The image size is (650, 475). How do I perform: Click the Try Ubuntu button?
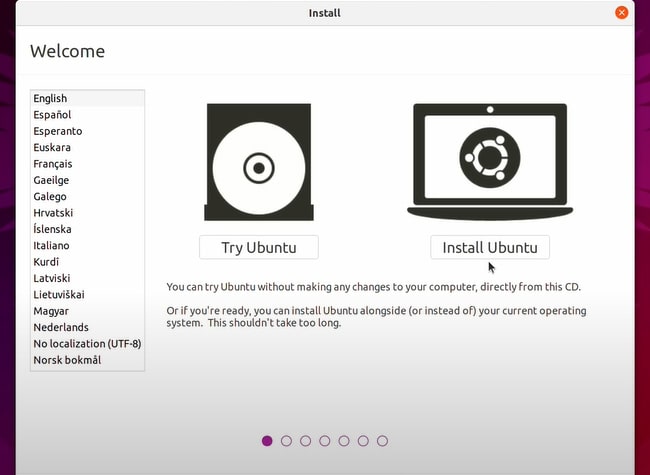click(x=259, y=247)
